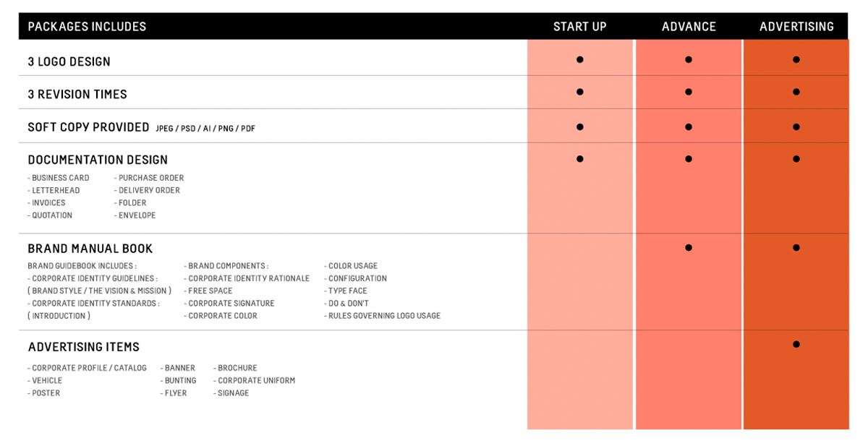Click the Start Up dot for Soft Copy Provided

(x=580, y=126)
